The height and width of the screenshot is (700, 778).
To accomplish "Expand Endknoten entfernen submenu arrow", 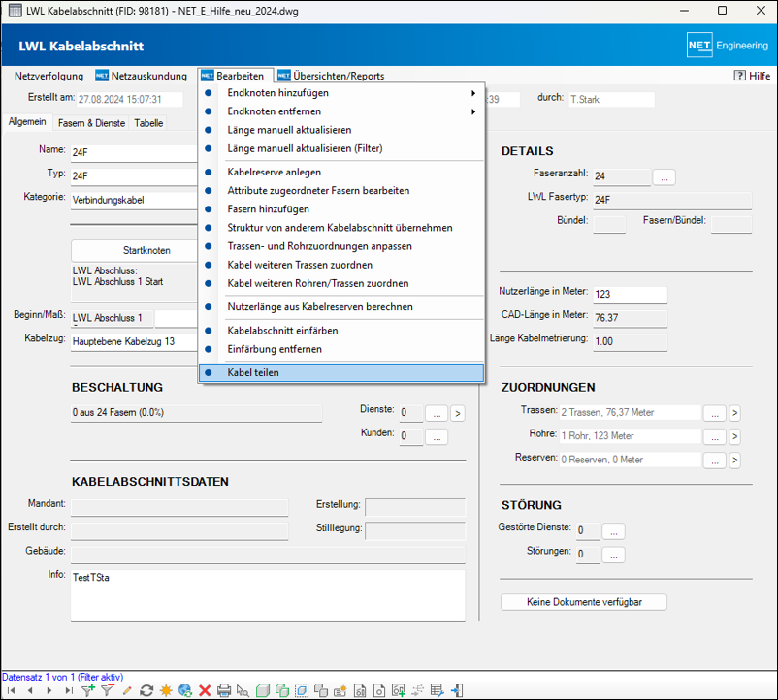I will click(x=473, y=111).
